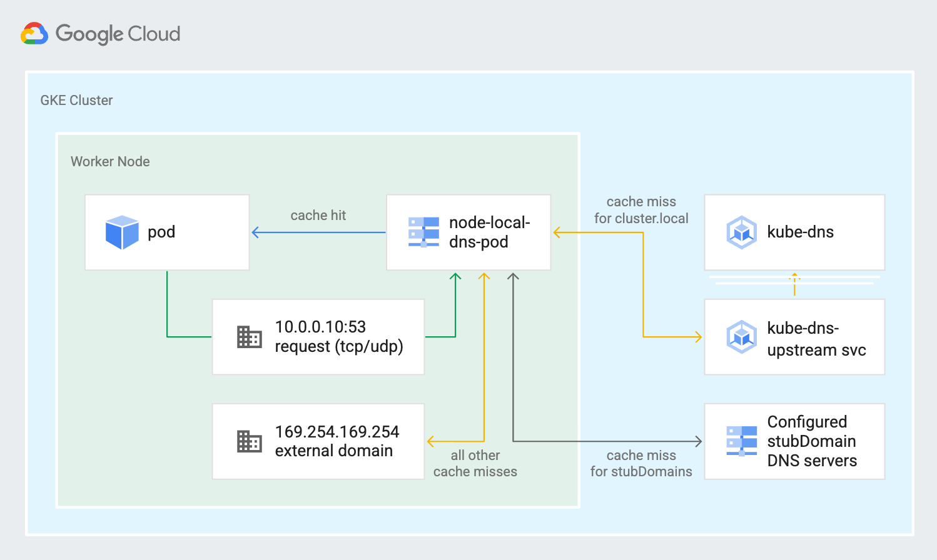Click the stubDomain DNS servers icon
The width and height of the screenshot is (937, 560).
point(742,441)
